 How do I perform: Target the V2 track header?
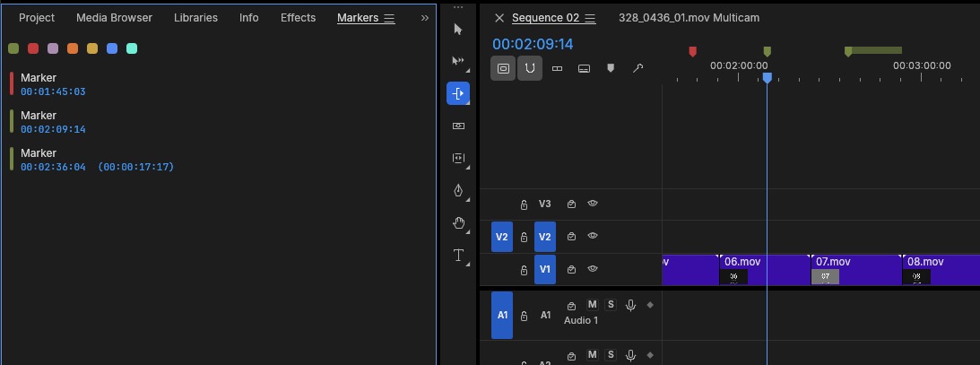[545, 237]
